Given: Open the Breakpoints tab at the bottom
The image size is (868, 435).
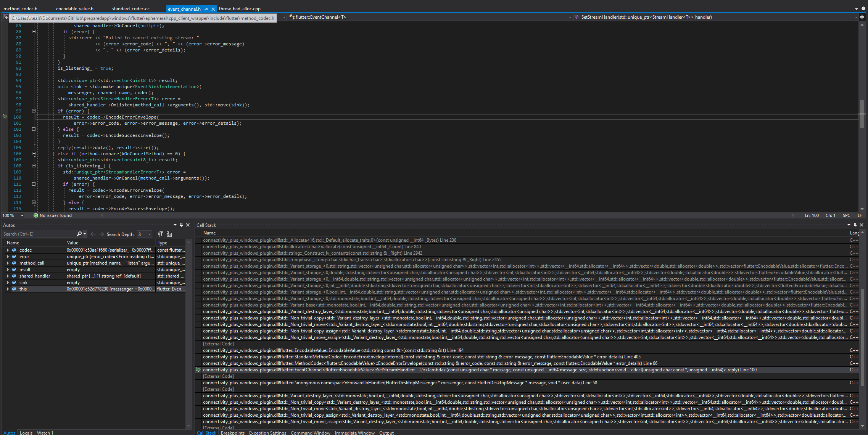Looking at the screenshot, I should point(233,432).
